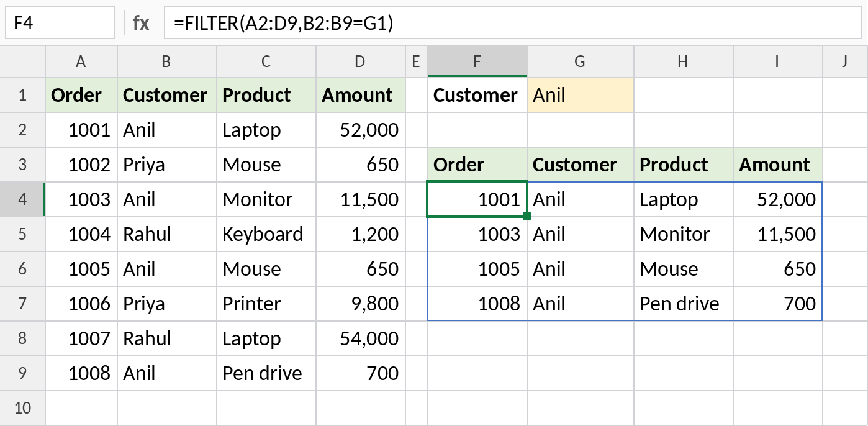Click cell B8 "Rahul"

167,338
